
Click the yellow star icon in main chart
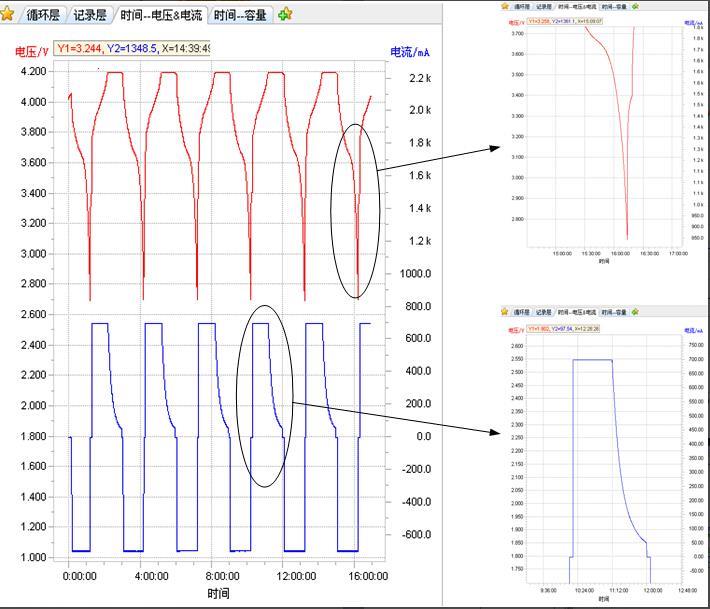pyautogui.click(x=8, y=15)
